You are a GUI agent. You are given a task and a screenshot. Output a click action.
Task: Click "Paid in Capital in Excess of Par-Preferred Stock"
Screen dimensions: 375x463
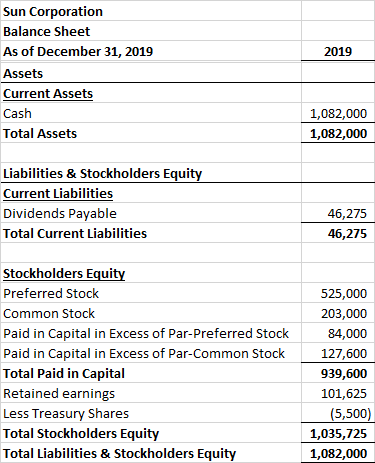(146, 334)
